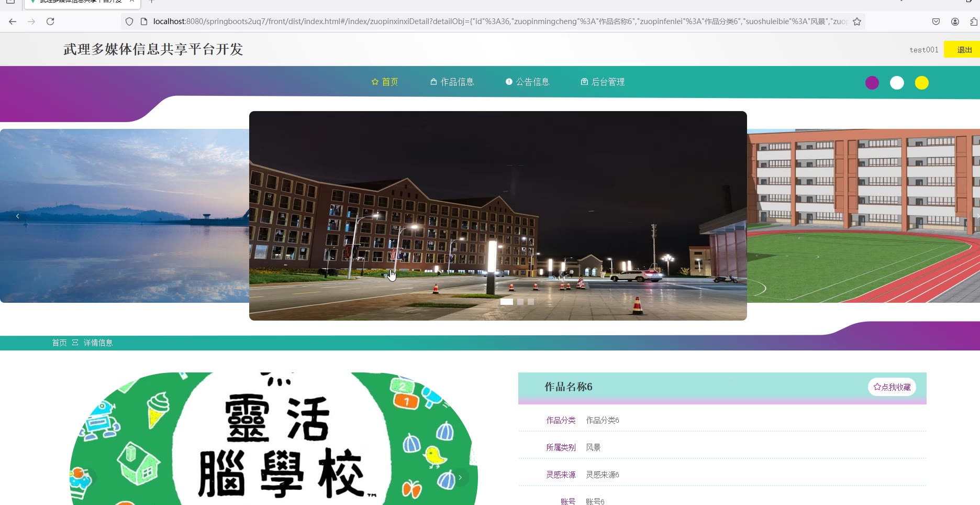
Task: Click the lake scenery banner image
Action: coord(125,216)
